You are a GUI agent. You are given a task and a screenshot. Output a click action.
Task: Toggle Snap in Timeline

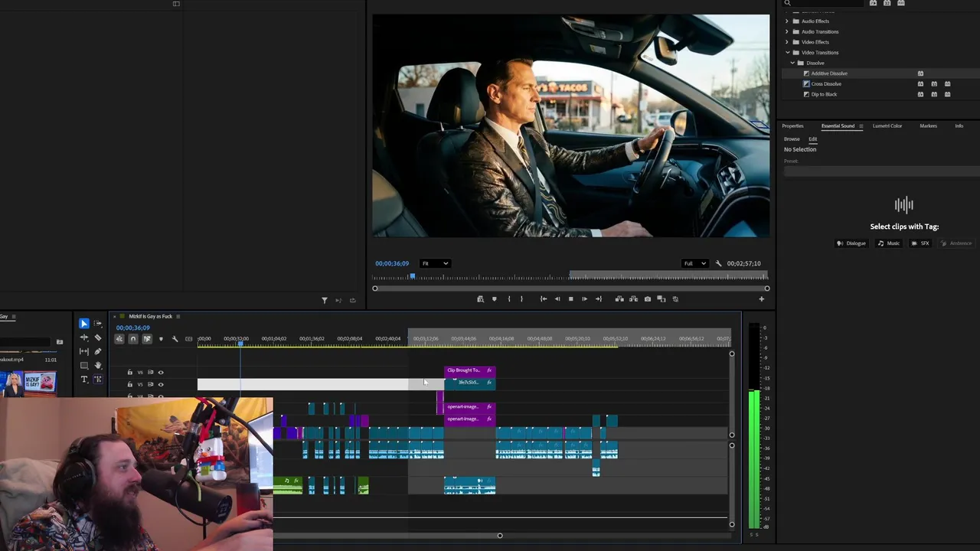click(133, 339)
